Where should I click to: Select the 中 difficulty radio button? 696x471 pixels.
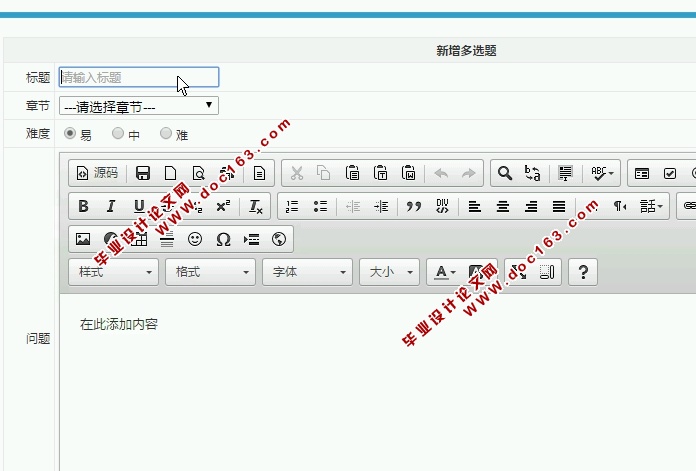[x=118, y=133]
